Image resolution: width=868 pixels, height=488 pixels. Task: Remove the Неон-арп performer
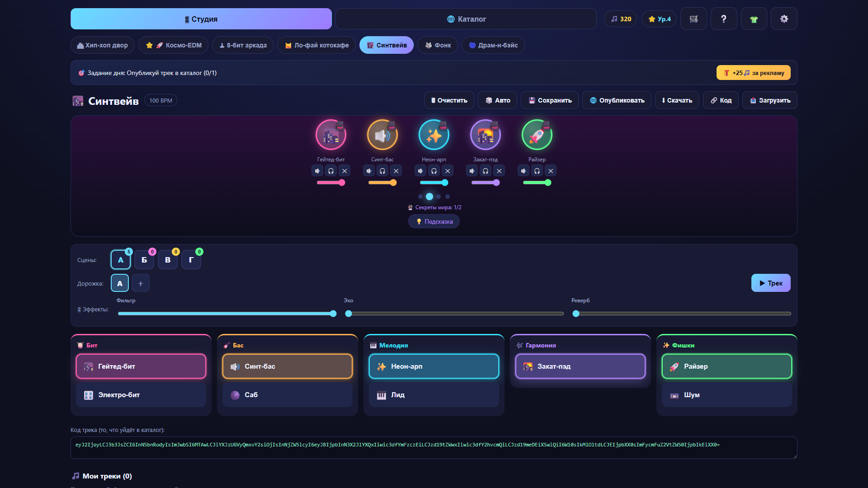click(448, 171)
